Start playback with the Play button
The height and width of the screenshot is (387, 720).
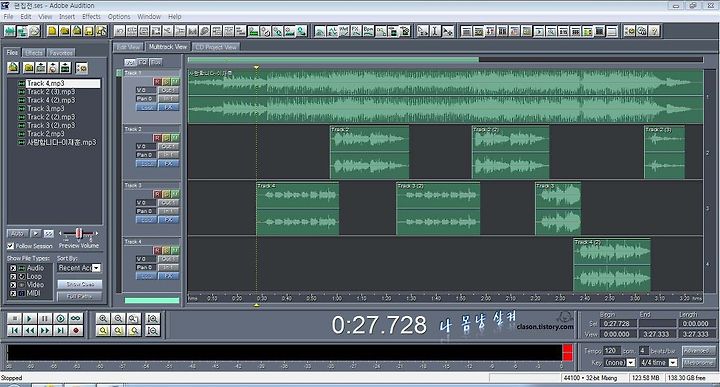(29, 318)
